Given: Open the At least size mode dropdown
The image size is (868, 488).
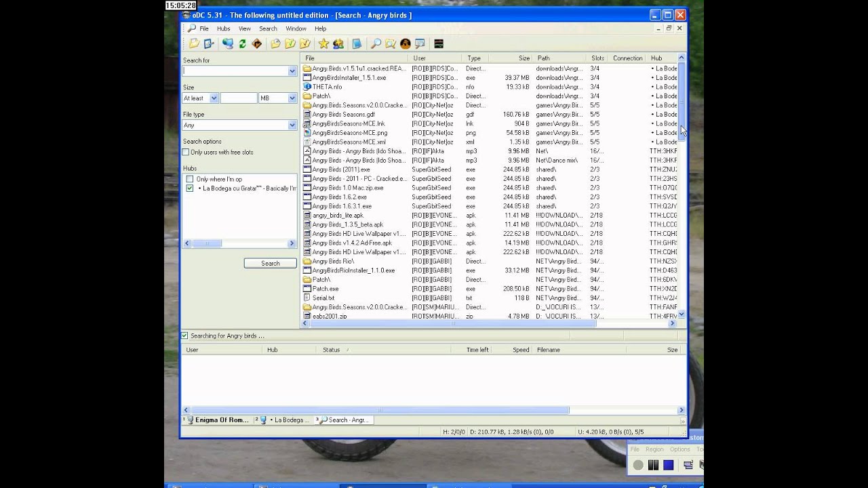Looking at the screenshot, I should coord(214,98).
